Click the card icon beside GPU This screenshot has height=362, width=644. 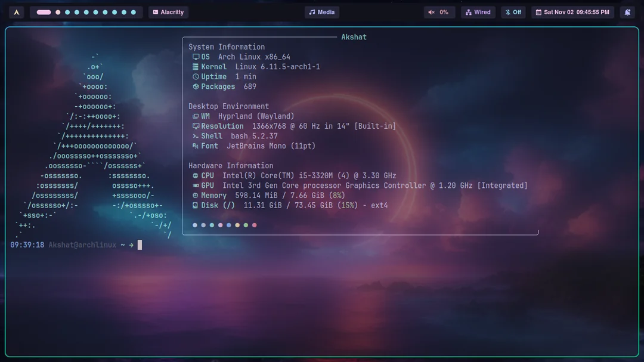coord(196,185)
